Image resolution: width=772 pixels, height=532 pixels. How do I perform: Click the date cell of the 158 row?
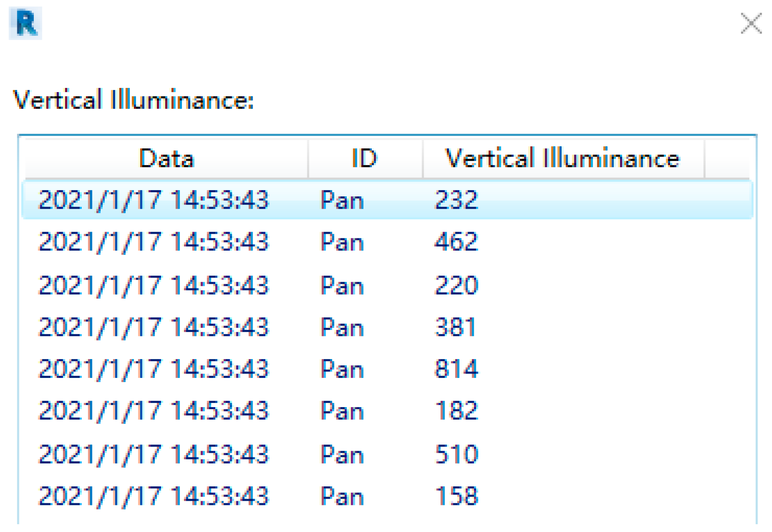[x=154, y=496]
